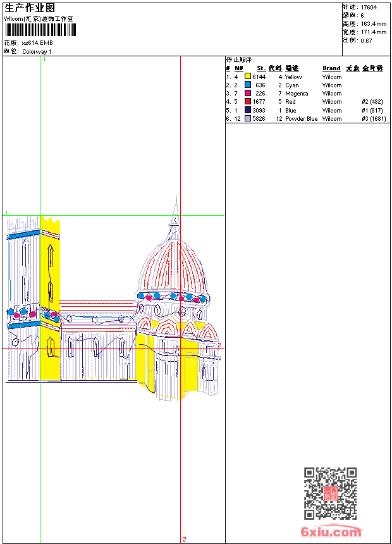Pick the Powder Blue thread swatch
392x544 pixels.
(x=248, y=118)
